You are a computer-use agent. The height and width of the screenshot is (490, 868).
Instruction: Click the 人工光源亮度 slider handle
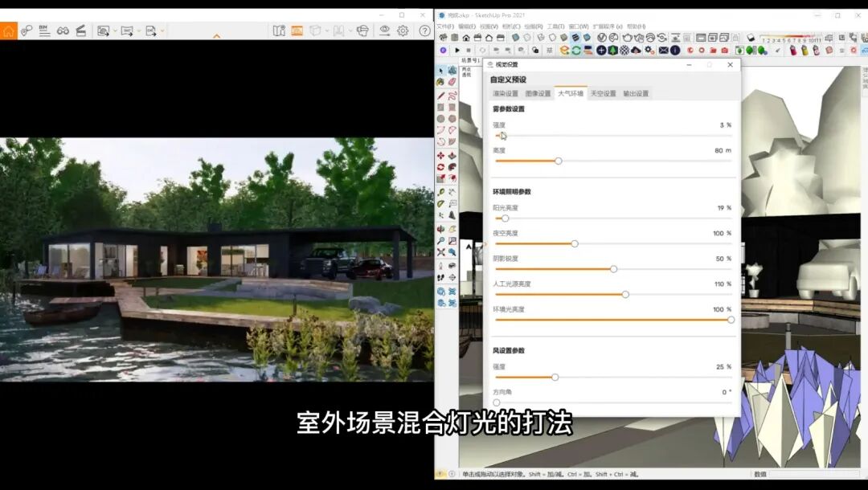tap(625, 294)
